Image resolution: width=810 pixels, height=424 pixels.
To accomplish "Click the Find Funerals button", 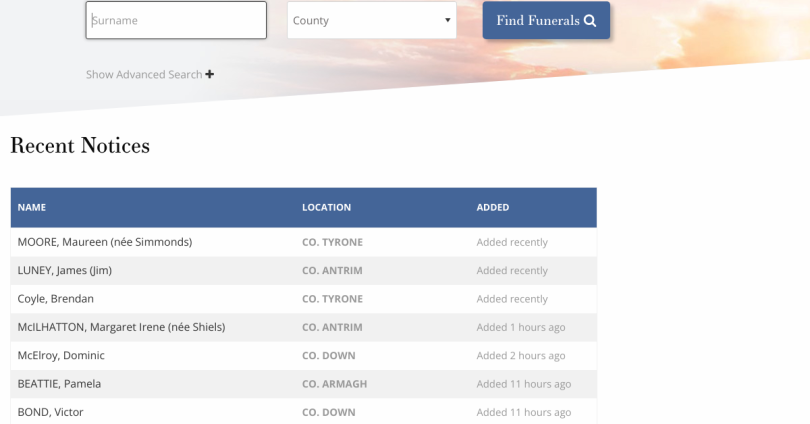I will pyautogui.click(x=546, y=20).
